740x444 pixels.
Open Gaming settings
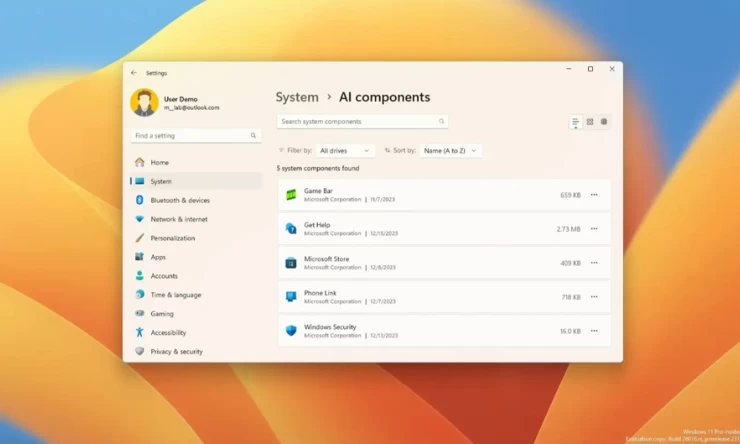pyautogui.click(x=196, y=313)
